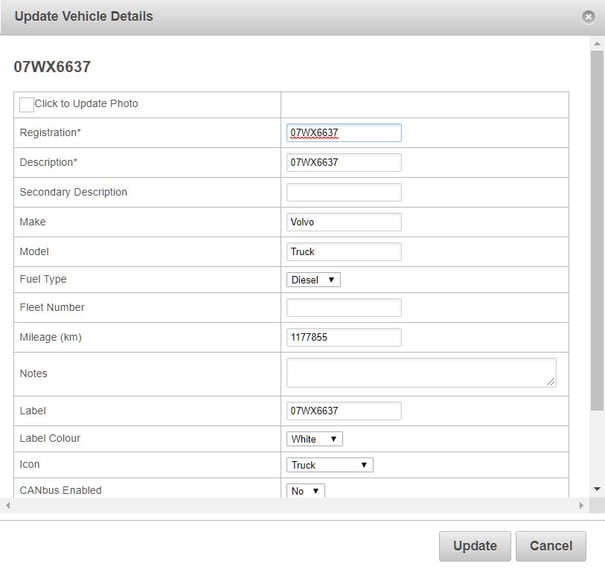The width and height of the screenshot is (605, 572).
Task: Close the Update Vehicle Details dialog
Action: click(x=588, y=17)
